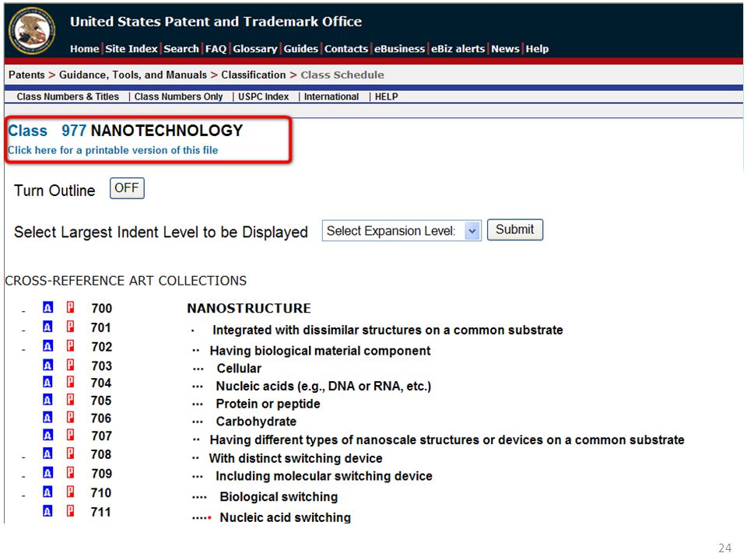747x560 pixels.
Task: Collapse the subclass 700 outline
Action: tap(23, 311)
